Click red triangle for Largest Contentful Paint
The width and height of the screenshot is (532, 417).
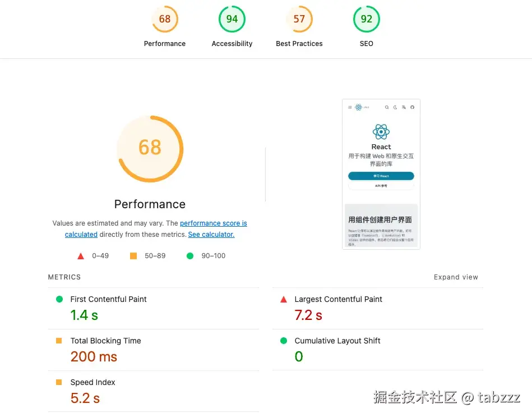(x=284, y=300)
